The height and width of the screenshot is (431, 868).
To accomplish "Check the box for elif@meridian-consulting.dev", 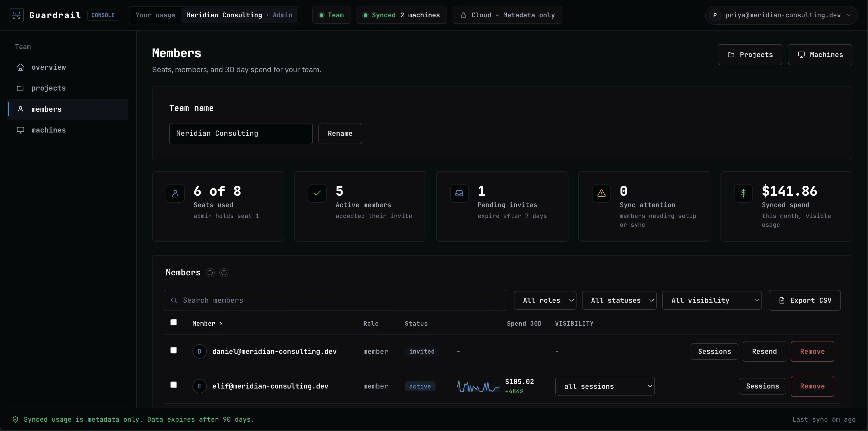I will pos(174,385).
